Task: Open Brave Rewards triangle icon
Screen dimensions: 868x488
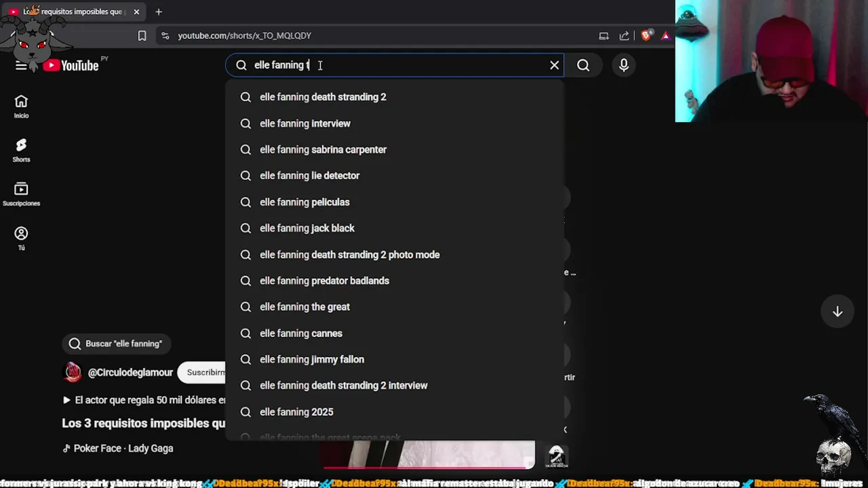Action: pyautogui.click(x=666, y=36)
